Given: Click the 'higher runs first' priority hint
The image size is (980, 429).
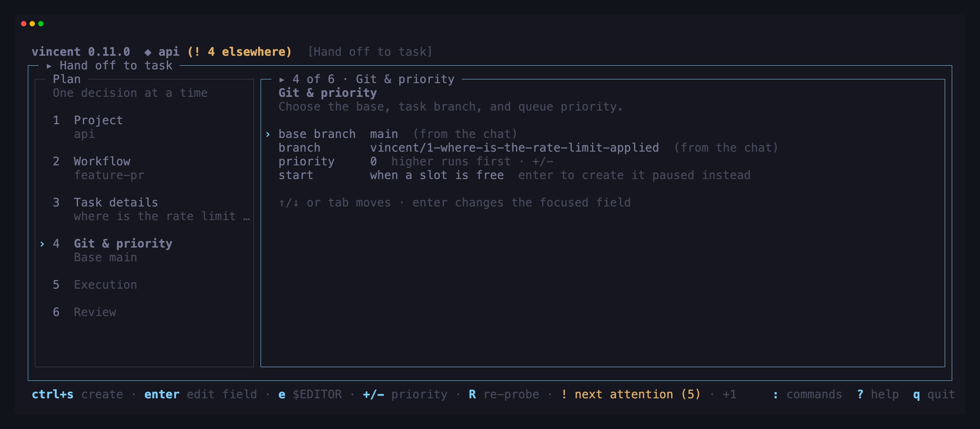Looking at the screenshot, I should [451, 161].
